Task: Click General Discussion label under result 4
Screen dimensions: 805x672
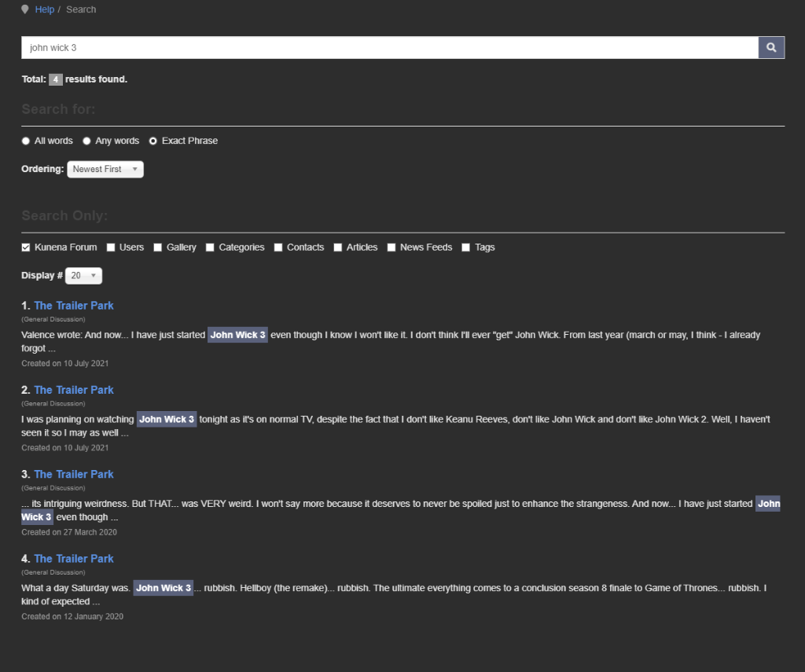Action: (53, 572)
